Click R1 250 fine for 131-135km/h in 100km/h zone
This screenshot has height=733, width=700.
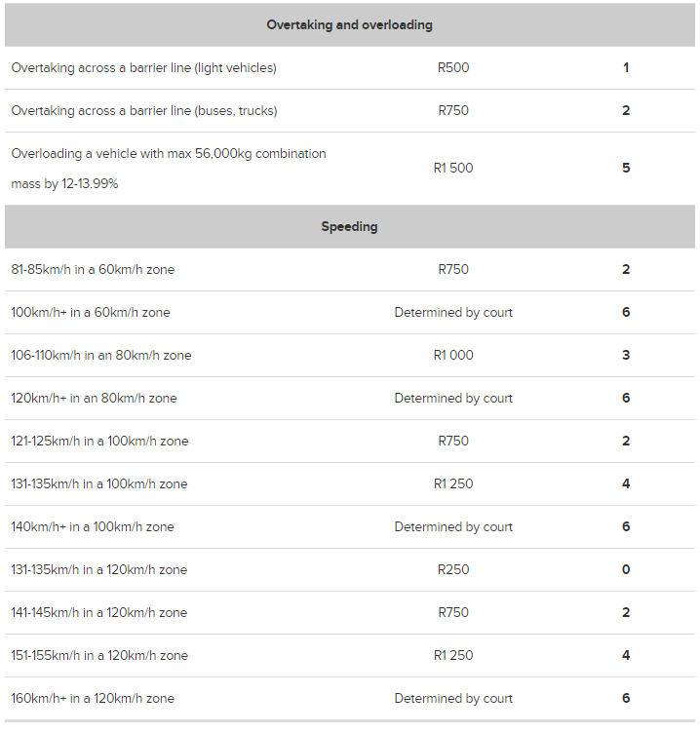(453, 484)
